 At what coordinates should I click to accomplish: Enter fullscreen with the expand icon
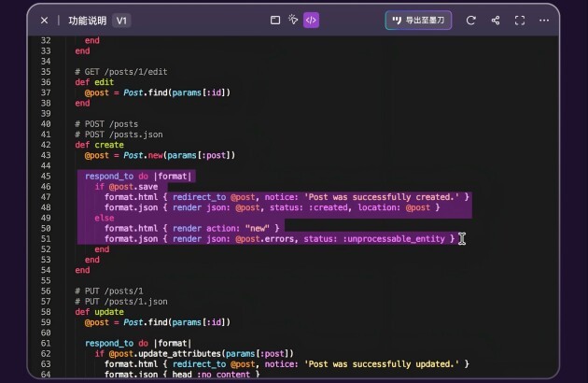click(x=520, y=21)
